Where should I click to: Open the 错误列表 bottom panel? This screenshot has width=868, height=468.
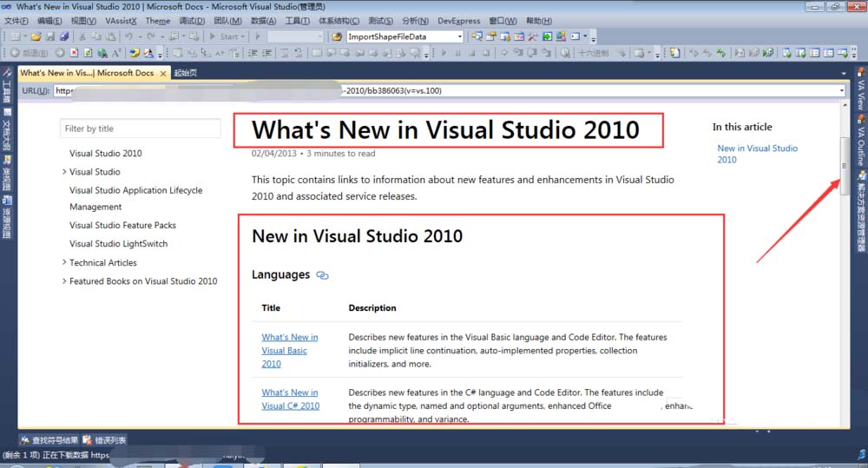point(105,440)
